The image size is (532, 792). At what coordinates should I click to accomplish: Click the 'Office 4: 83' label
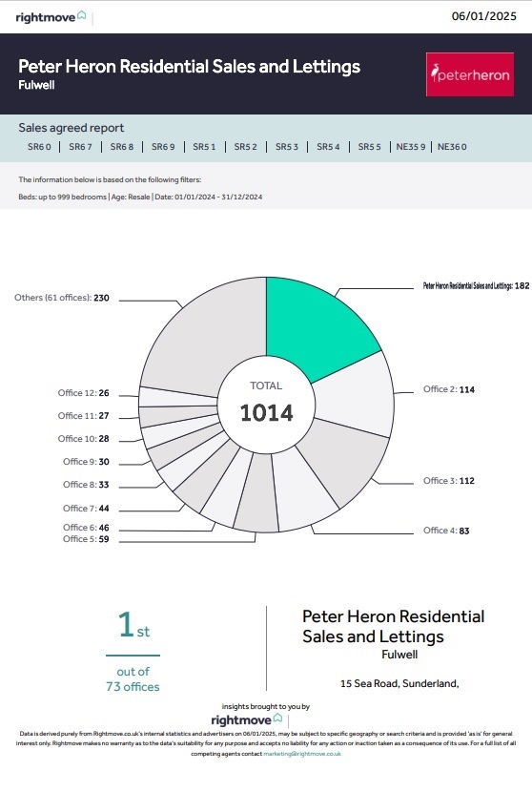pyautogui.click(x=446, y=531)
